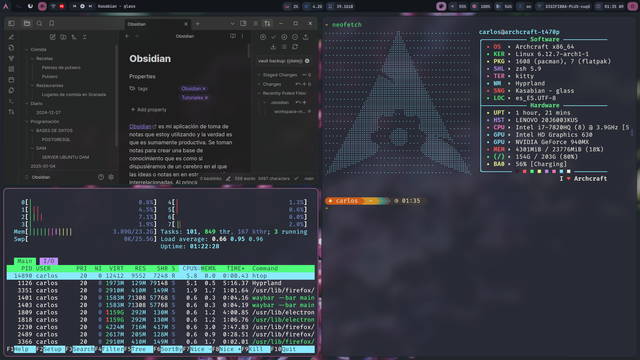
Task: Switch to htop I/O tab
Action: [49, 261]
